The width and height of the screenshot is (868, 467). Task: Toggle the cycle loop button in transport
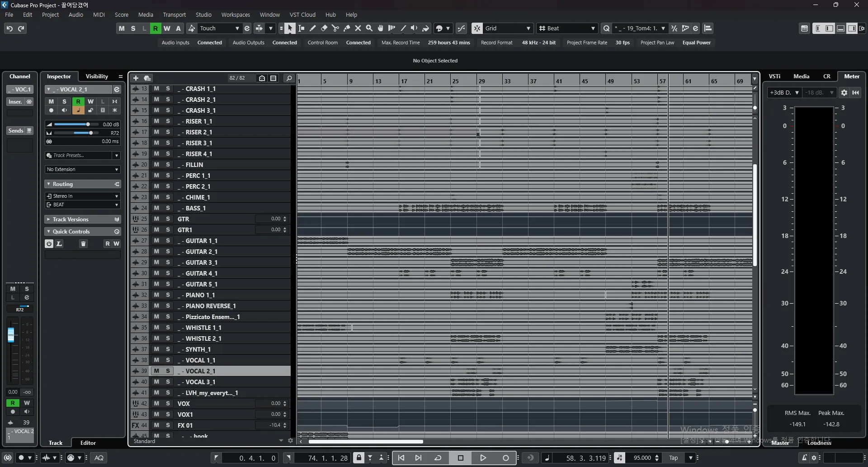click(438, 458)
